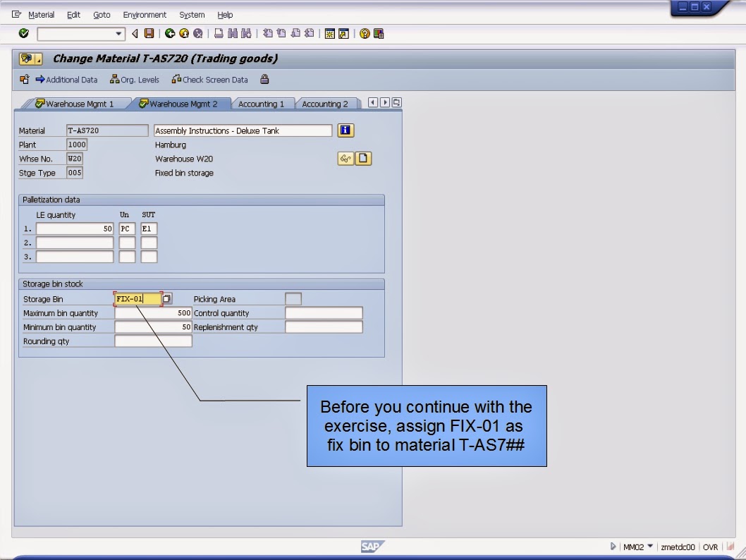Click LE quantity field in row 1

pos(75,229)
